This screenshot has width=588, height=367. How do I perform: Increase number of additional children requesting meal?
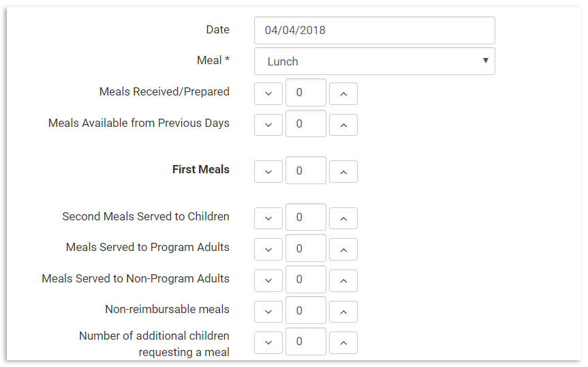343,342
